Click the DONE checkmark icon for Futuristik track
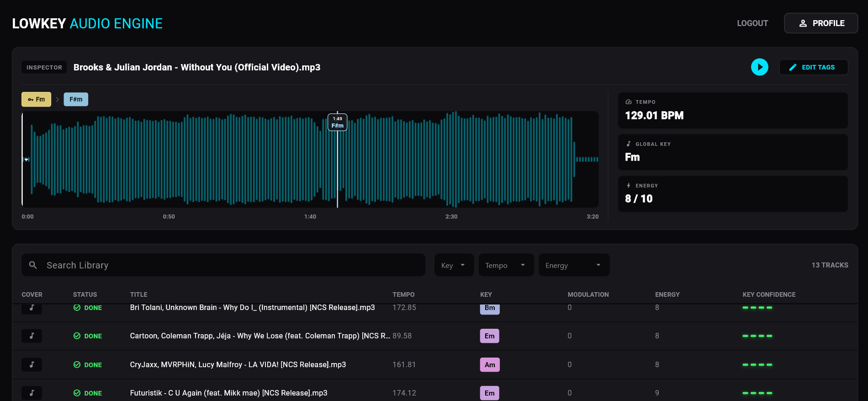 coord(77,393)
